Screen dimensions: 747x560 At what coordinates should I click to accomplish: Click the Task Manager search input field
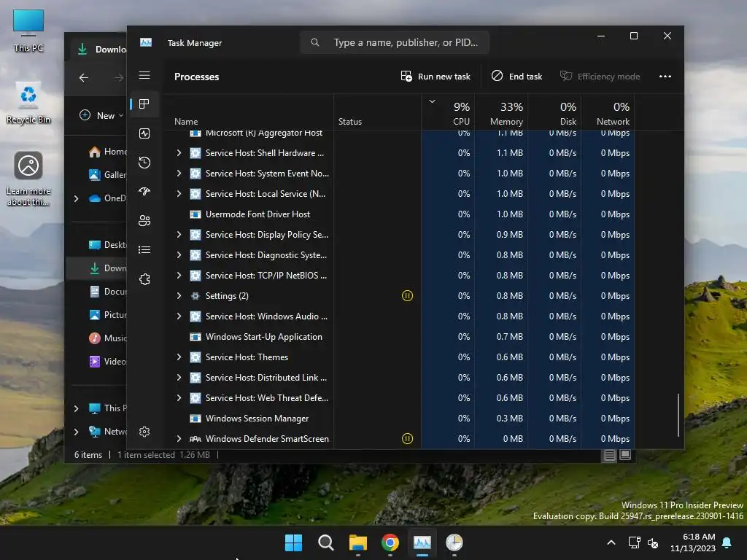[x=395, y=42]
